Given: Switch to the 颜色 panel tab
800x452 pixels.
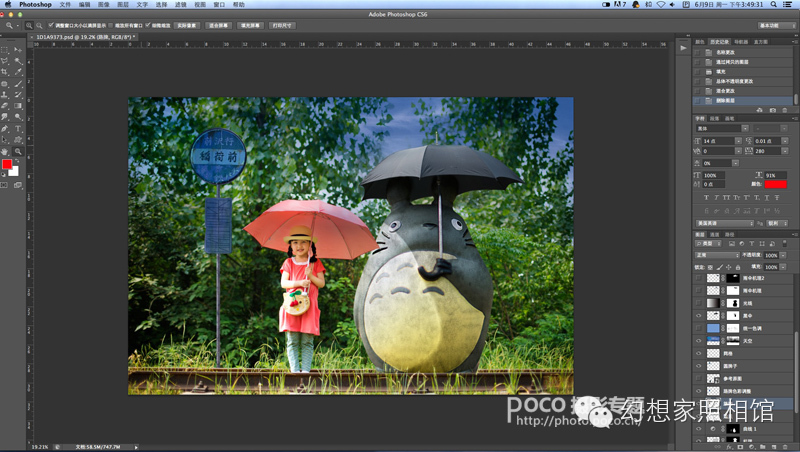Looking at the screenshot, I should click(x=699, y=42).
